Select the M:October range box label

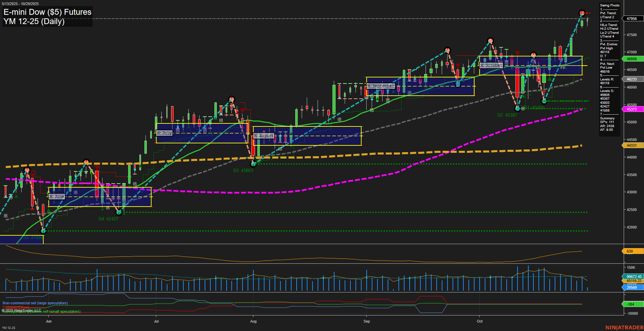tap(491, 65)
